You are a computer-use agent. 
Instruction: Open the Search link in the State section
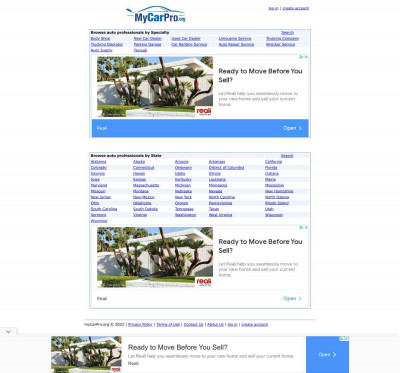[287, 156]
